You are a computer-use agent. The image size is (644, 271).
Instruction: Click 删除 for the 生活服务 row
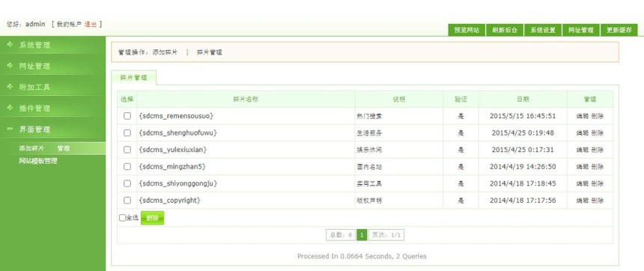coord(597,133)
